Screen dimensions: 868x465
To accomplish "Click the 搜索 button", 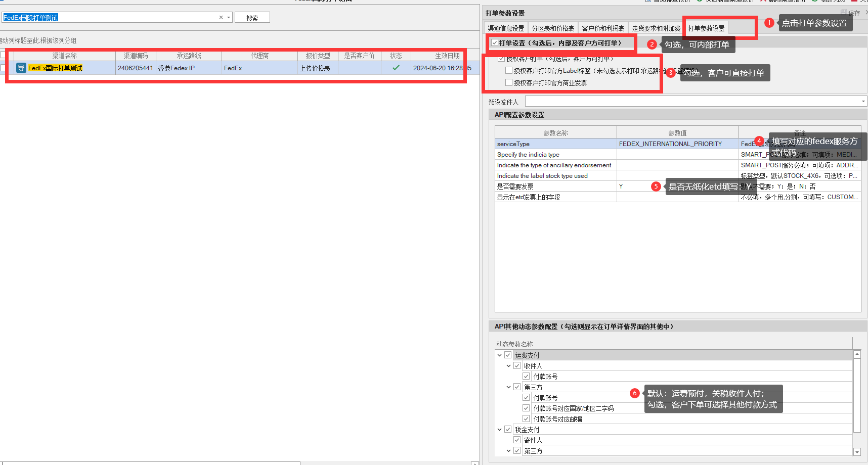I will (252, 18).
